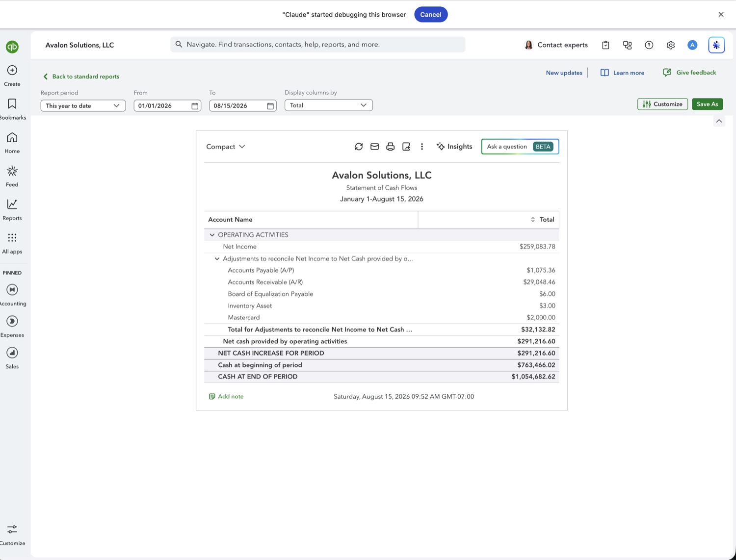Open the account avatar labeled A
This screenshot has height=560, width=736.
click(x=692, y=45)
